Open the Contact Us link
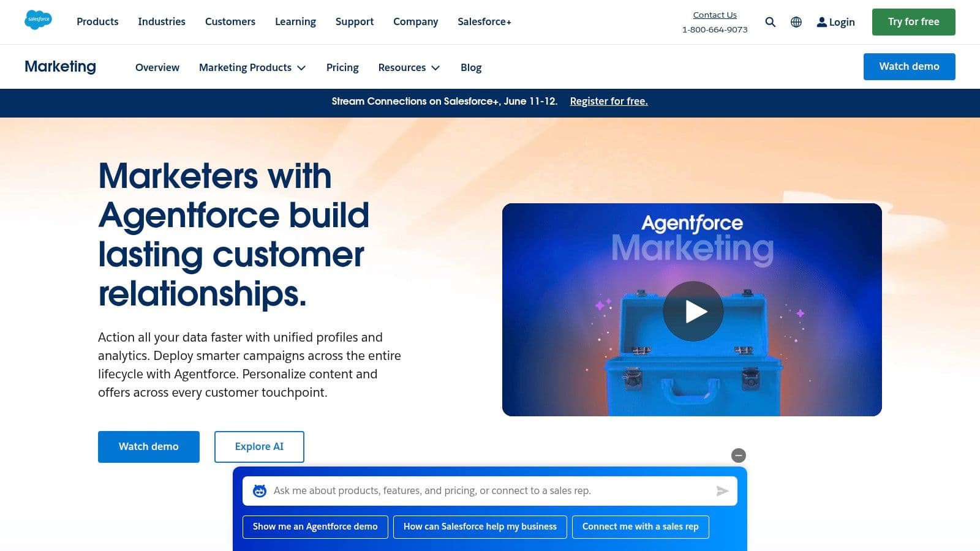Image resolution: width=980 pixels, height=551 pixels. (x=715, y=15)
